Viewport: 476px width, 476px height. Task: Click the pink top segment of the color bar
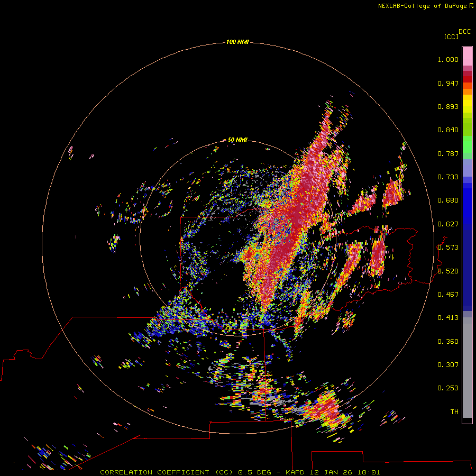click(467, 56)
